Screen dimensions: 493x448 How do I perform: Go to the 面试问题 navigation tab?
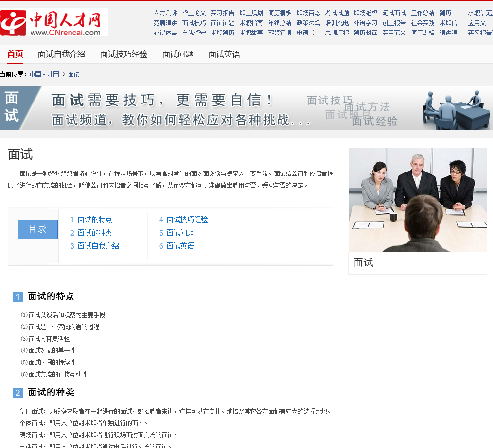click(178, 54)
